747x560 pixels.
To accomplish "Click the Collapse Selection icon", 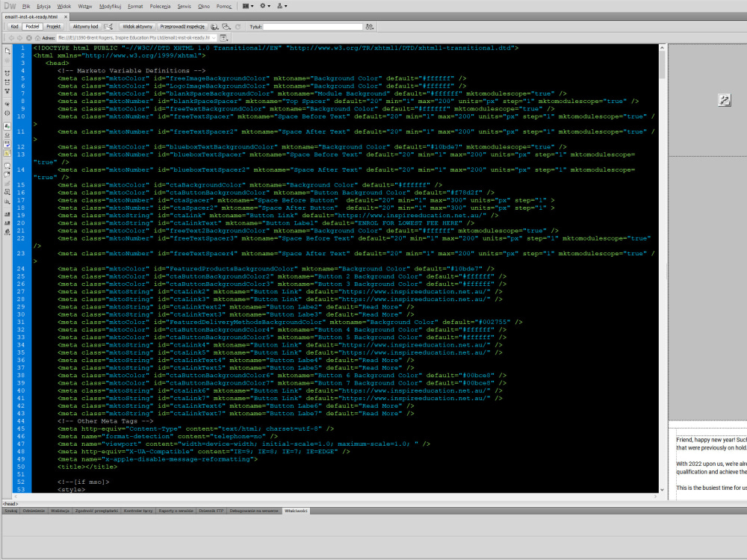I will tap(7, 82).
